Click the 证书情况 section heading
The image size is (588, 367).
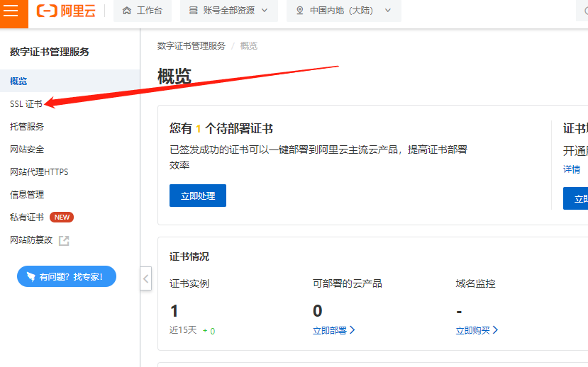(x=189, y=256)
